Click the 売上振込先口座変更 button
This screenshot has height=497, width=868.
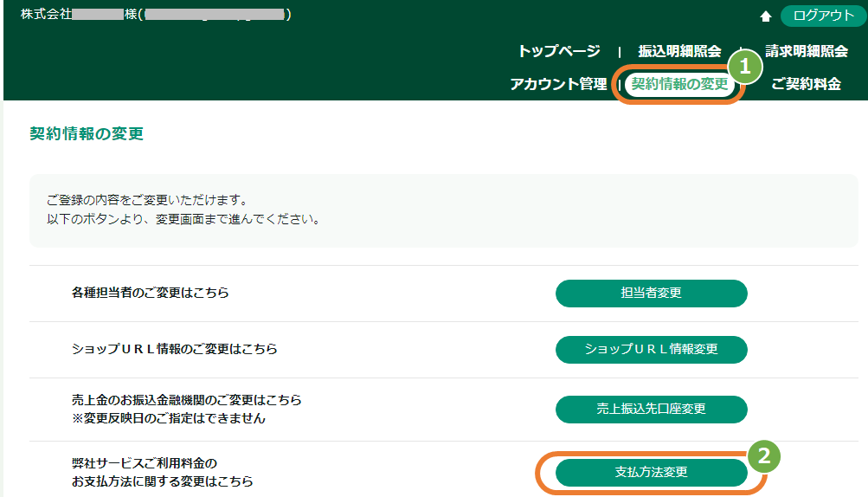click(651, 410)
